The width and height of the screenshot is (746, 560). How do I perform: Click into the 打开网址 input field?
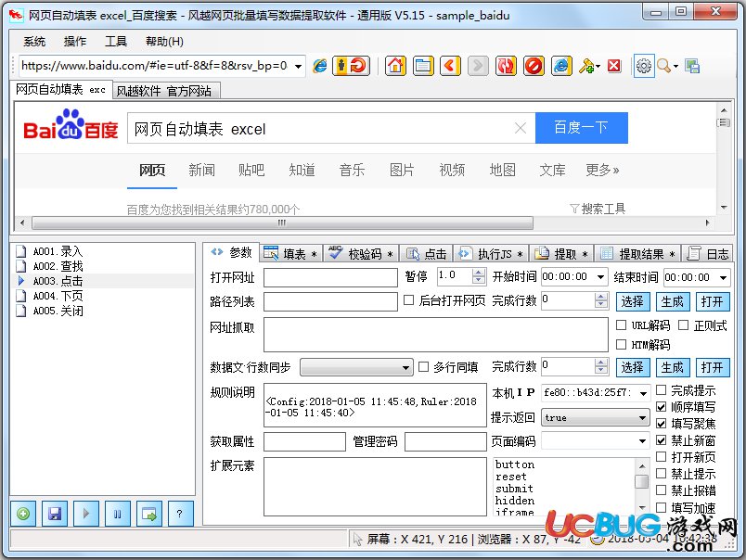(x=330, y=277)
